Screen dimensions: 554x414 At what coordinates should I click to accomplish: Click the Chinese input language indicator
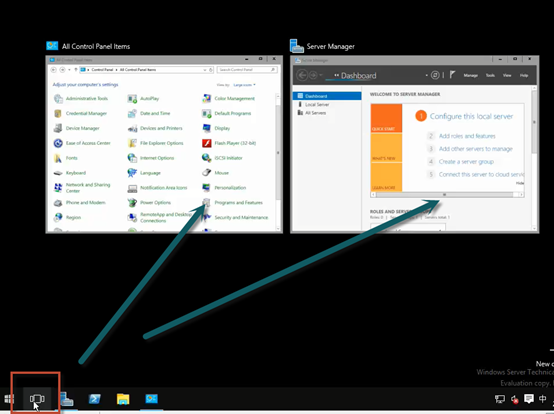coord(543,399)
